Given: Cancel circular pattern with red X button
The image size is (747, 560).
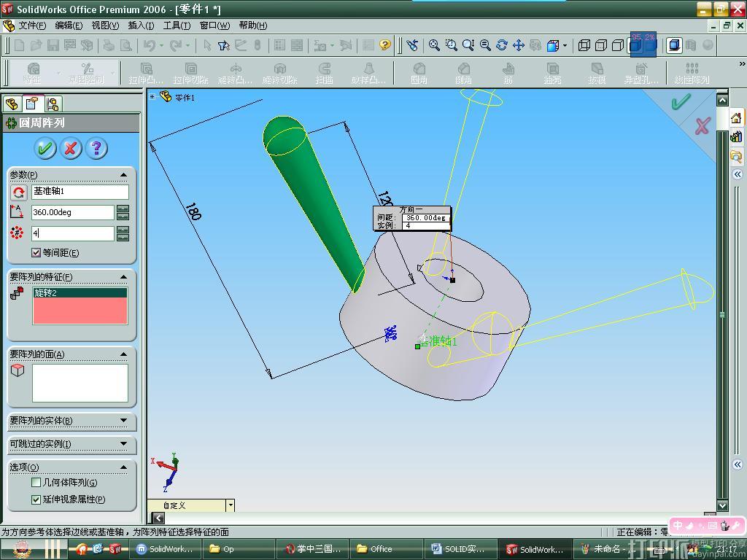Looking at the screenshot, I should (71, 149).
